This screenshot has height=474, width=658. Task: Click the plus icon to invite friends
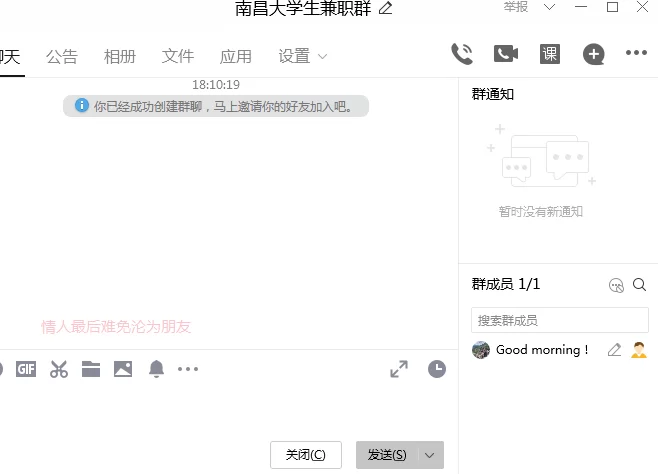(593, 54)
